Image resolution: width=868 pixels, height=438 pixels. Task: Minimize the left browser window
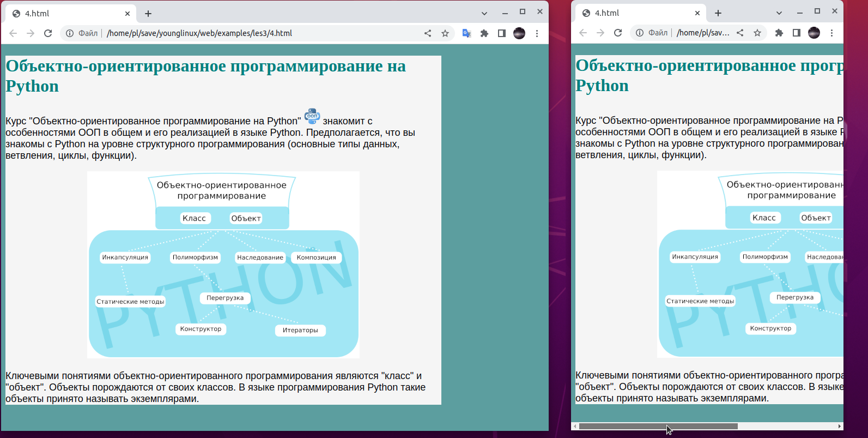(505, 12)
